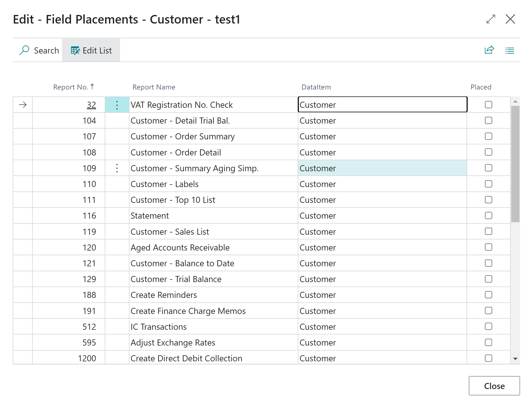This screenshot has height=409, width=532.
Task: Open the ellipsis menu on VAT Registration row
Action: click(x=117, y=105)
